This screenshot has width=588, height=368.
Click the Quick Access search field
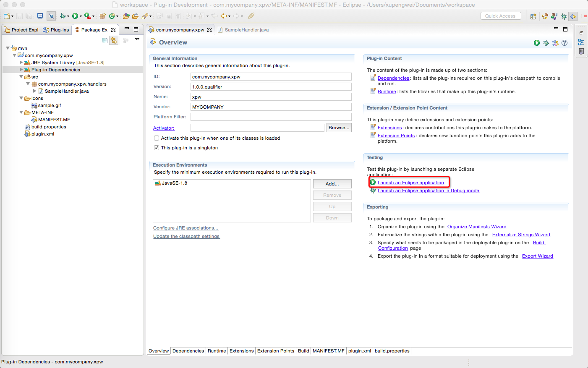tap(501, 16)
